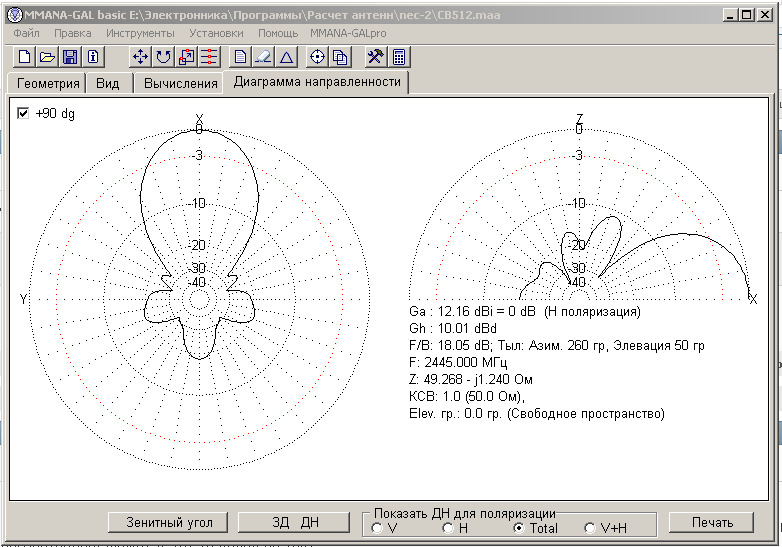Screen dimensions: 782x547
Task: Click the new file icon in toolbar
Action: click(25, 57)
